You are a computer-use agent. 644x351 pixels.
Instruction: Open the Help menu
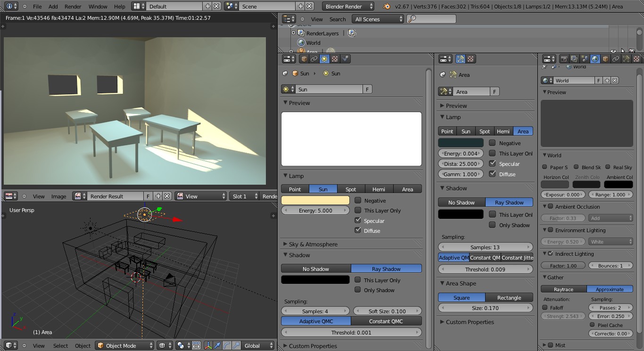tap(120, 6)
